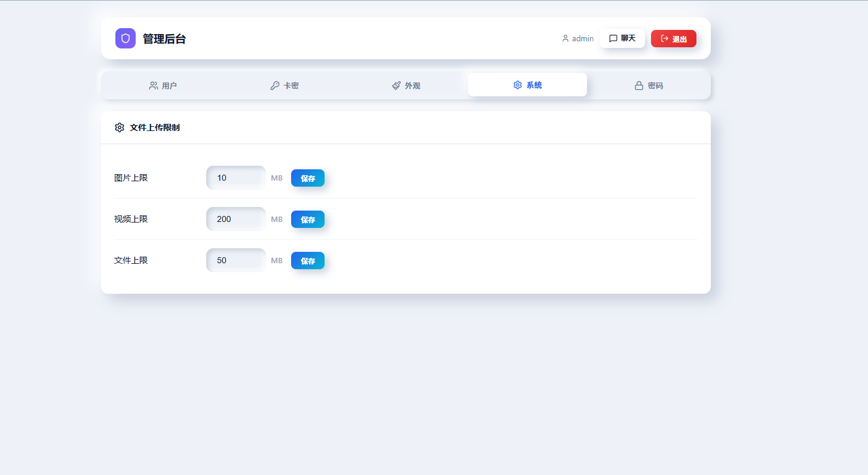Viewport: 868px width, 475px height.
Task: Open the 卡密 tab
Action: 285,86
